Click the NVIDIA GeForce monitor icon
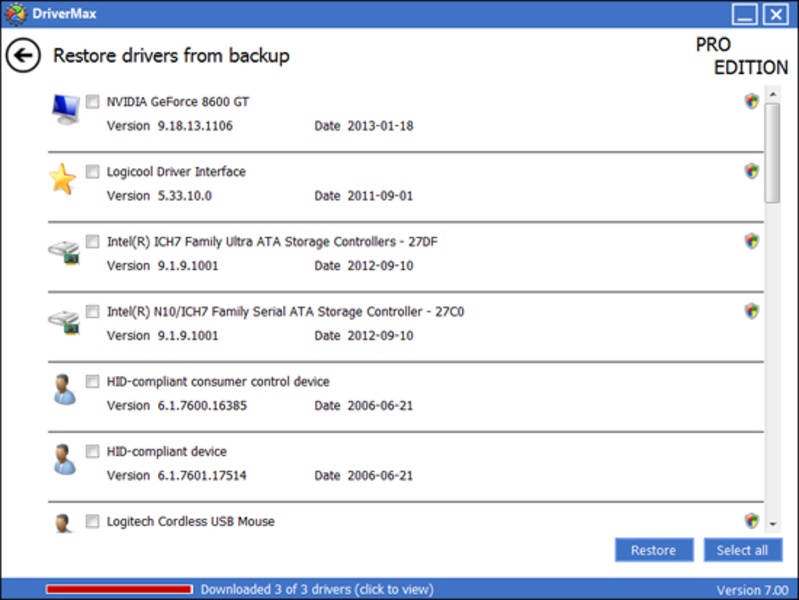 tap(65, 110)
